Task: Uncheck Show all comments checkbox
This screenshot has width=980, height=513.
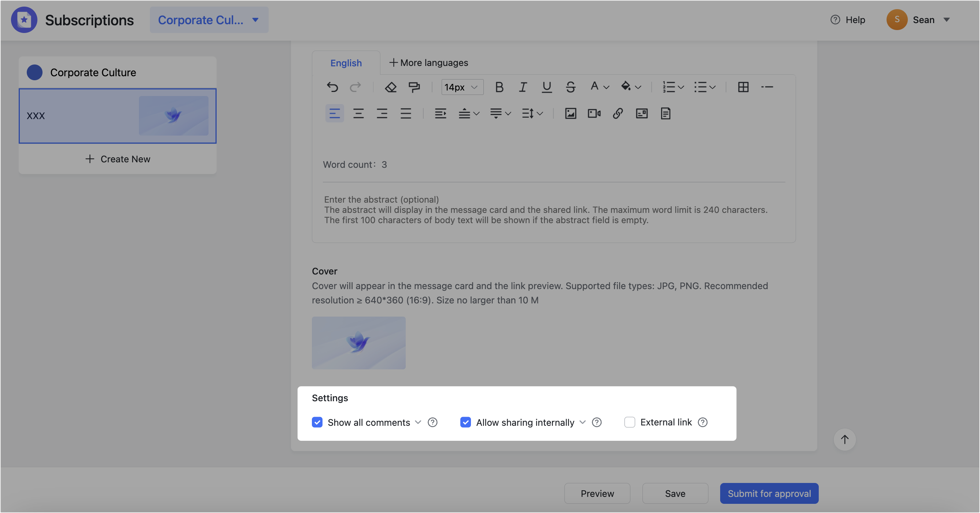Action: coord(317,422)
